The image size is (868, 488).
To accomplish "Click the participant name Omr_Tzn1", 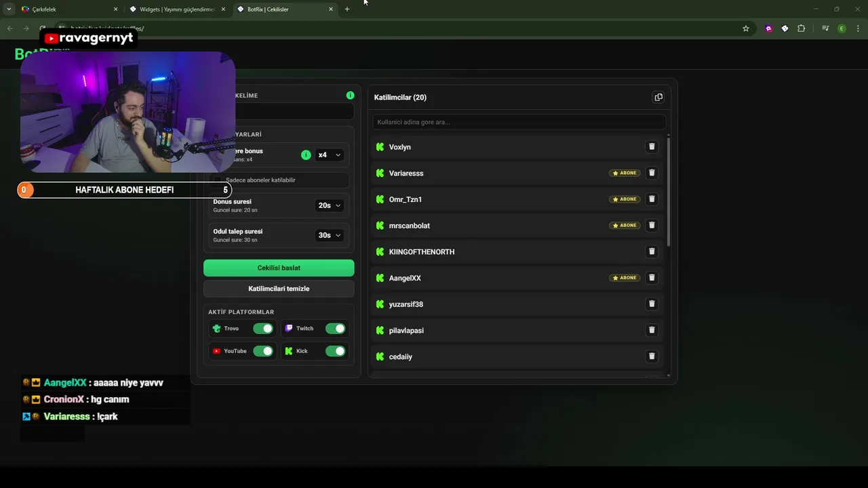I will [406, 200].
